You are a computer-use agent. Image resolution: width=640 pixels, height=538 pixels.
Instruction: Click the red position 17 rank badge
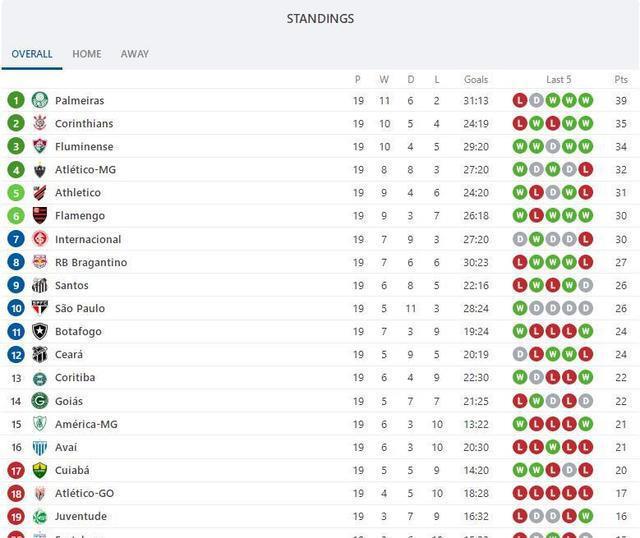point(16,471)
